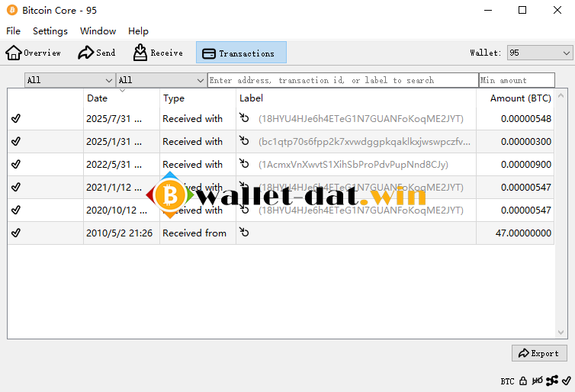Select the 0.00000900 amount cell

click(x=516, y=164)
